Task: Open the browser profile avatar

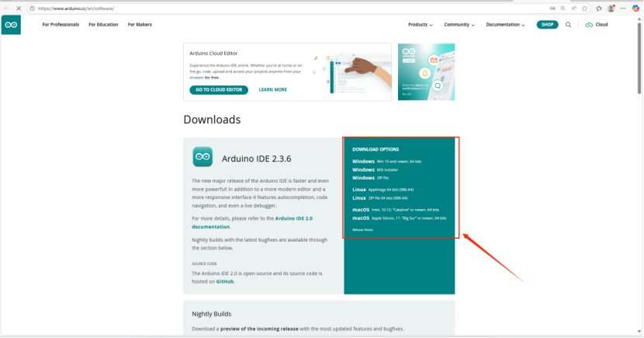Action: click(611, 8)
